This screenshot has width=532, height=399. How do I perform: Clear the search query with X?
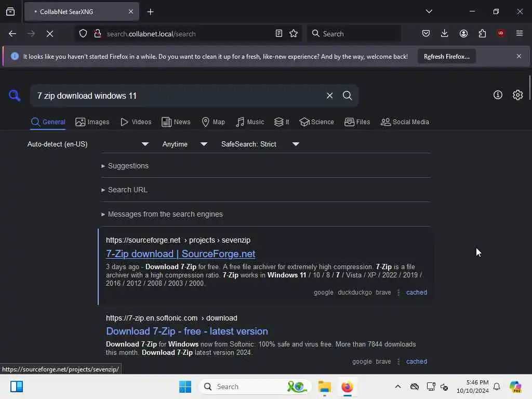[329, 96]
